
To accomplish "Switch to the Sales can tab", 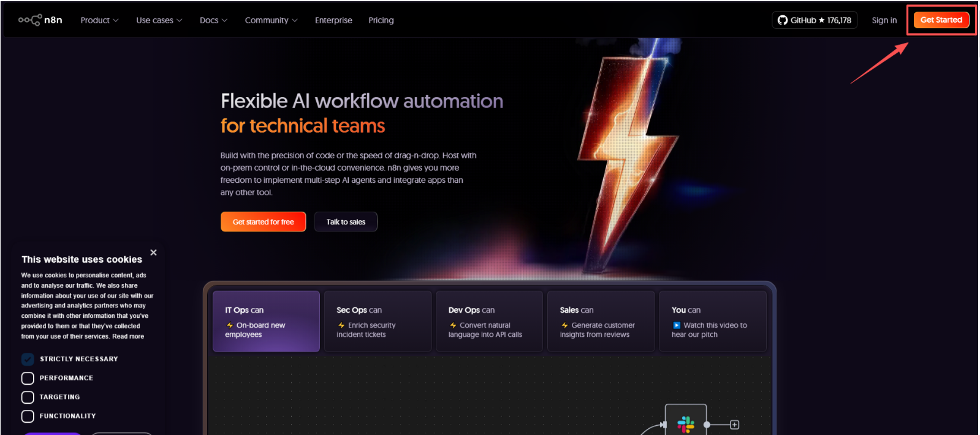I will (601, 321).
